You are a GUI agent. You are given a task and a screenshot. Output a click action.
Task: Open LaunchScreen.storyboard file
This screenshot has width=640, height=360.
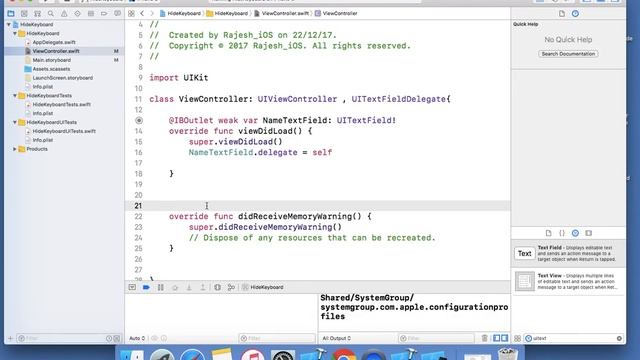(x=64, y=78)
